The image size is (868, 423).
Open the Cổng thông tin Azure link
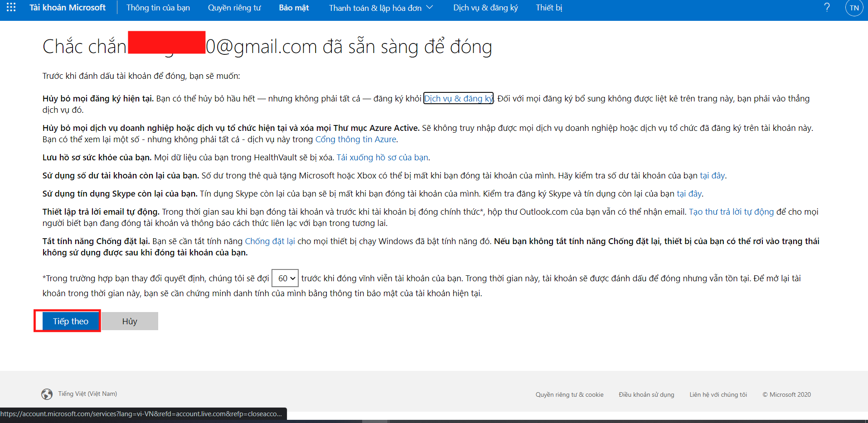click(x=356, y=139)
